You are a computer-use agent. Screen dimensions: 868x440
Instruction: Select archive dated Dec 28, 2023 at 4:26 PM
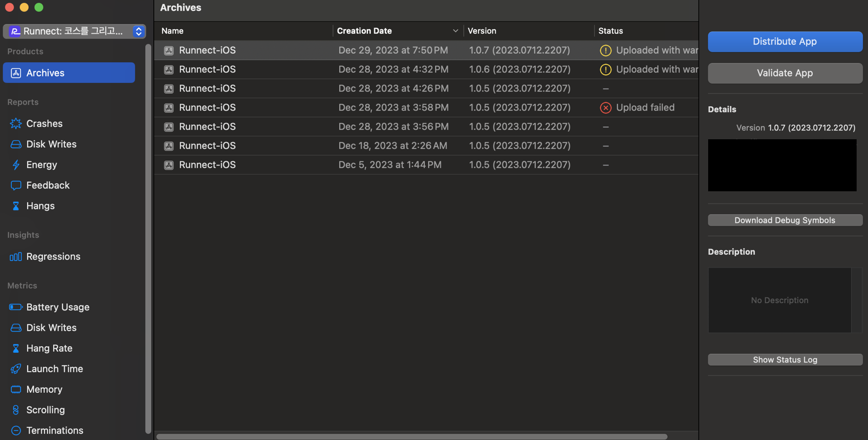coord(426,88)
